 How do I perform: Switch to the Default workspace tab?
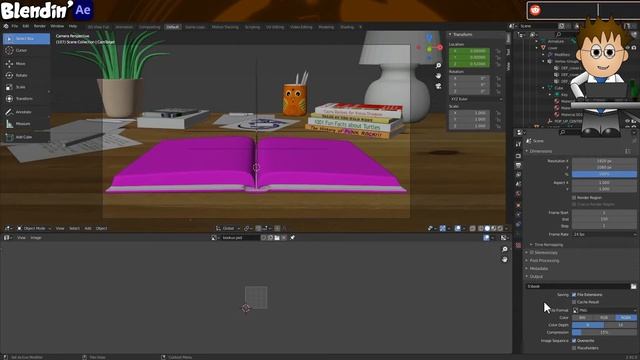[x=172, y=27]
